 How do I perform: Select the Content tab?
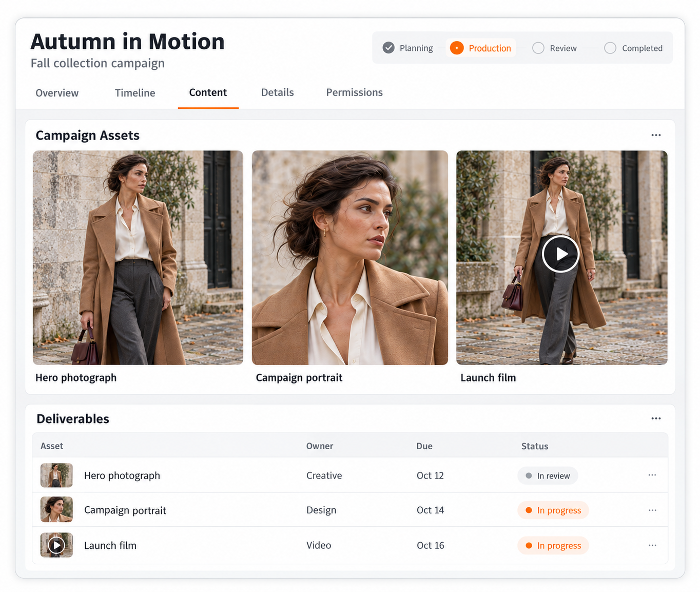tap(208, 93)
